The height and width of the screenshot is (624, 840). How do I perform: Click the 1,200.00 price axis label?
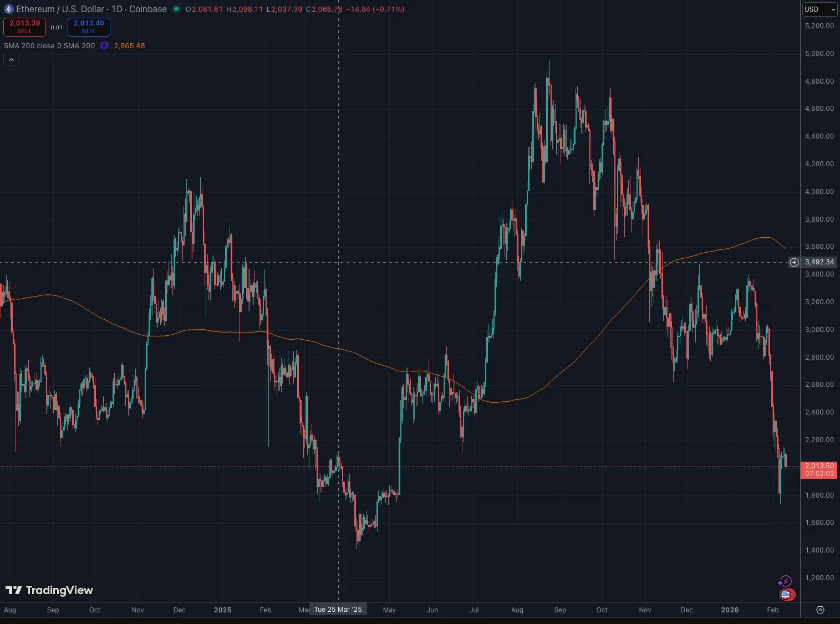click(819, 578)
